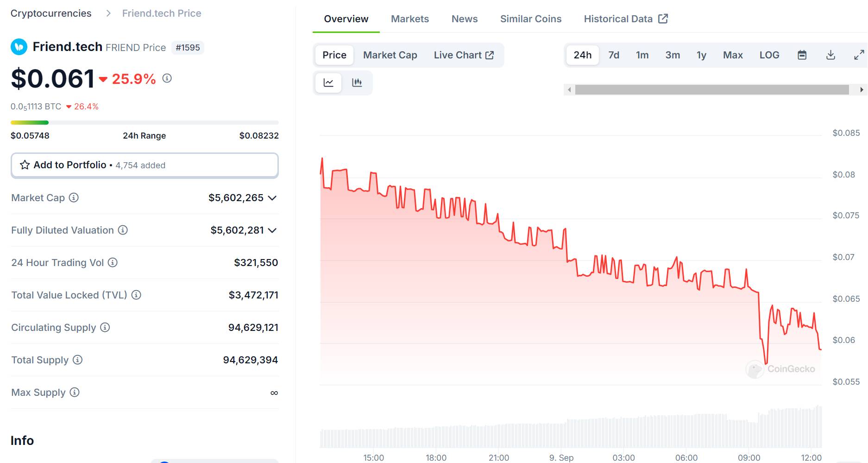
Task: Open the News tab
Action: 465,19
